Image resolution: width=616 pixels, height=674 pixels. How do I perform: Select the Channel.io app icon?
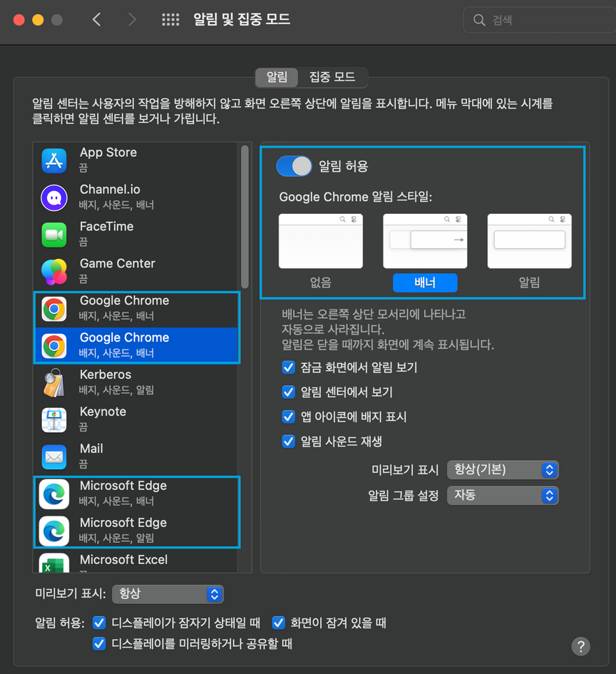(x=54, y=198)
